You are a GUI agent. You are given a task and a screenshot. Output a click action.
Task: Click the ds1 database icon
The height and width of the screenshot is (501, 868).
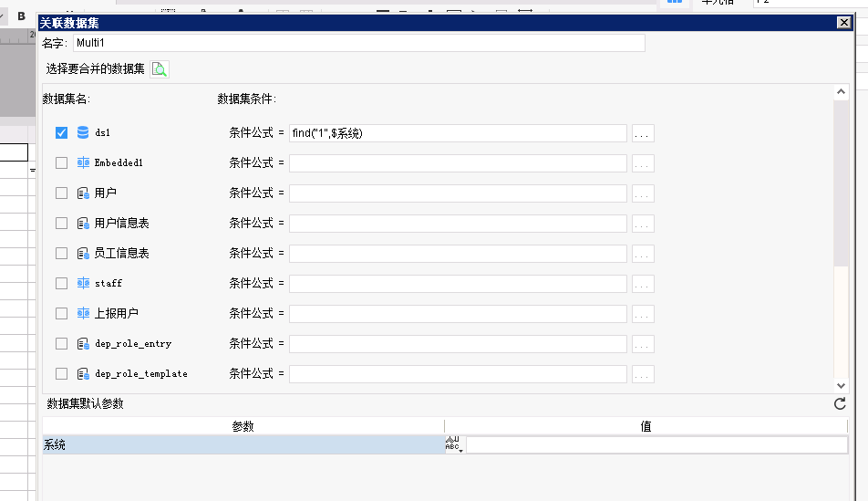tap(83, 133)
